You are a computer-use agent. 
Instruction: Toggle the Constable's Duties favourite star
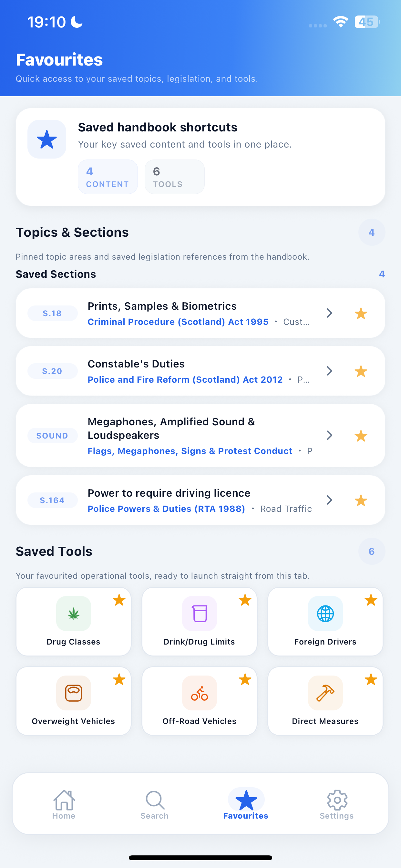(361, 371)
